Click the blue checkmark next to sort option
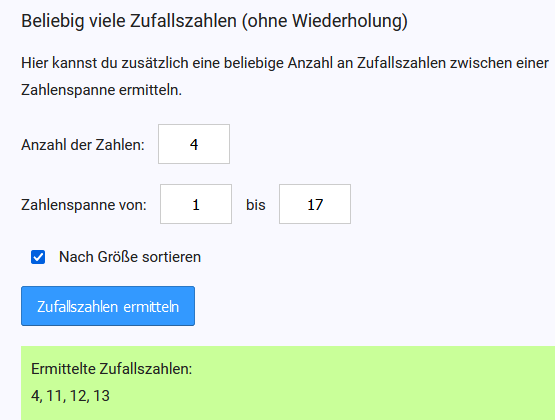 tap(38, 257)
